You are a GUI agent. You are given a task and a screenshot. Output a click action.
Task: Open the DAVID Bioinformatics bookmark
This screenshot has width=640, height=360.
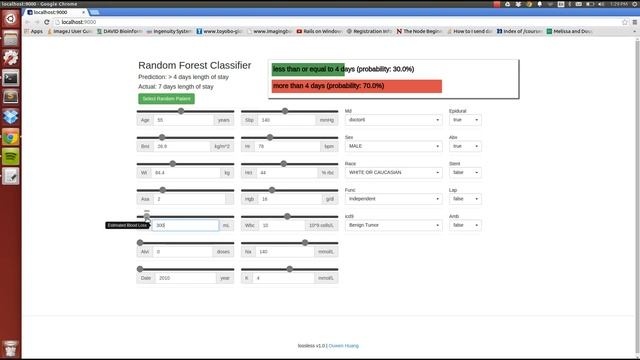click(120, 31)
